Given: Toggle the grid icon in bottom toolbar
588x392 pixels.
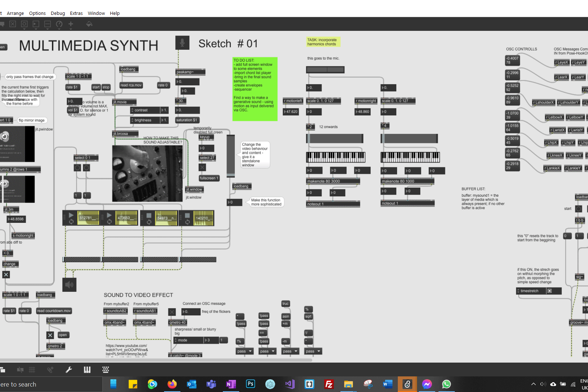Looking at the screenshot, I should (x=32, y=369).
